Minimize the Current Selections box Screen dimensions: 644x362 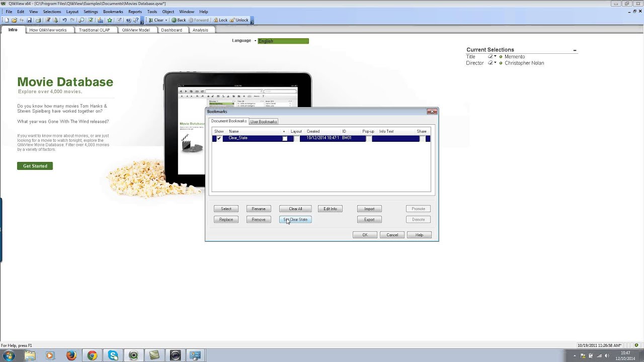click(575, 50)
